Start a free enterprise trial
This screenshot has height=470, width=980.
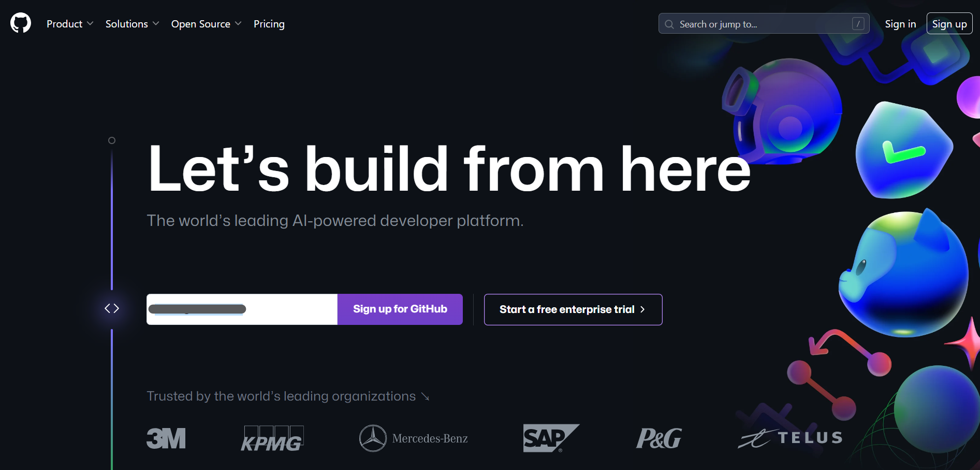click(x=573, y=309)
